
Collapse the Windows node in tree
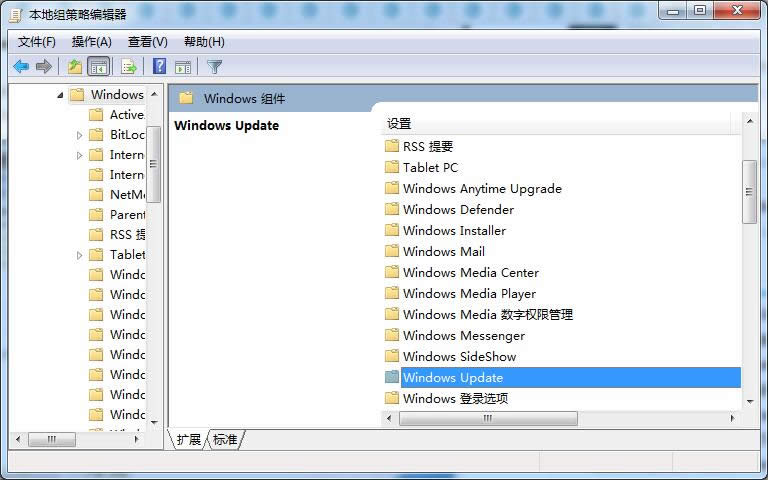click(60, 95)
